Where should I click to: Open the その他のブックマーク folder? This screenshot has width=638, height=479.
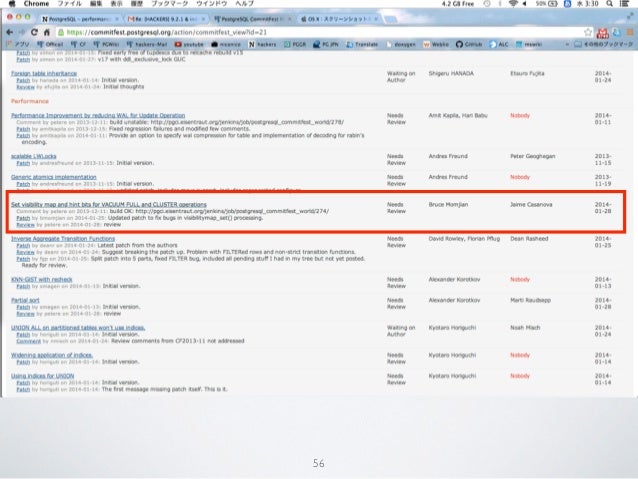[603, 44]
